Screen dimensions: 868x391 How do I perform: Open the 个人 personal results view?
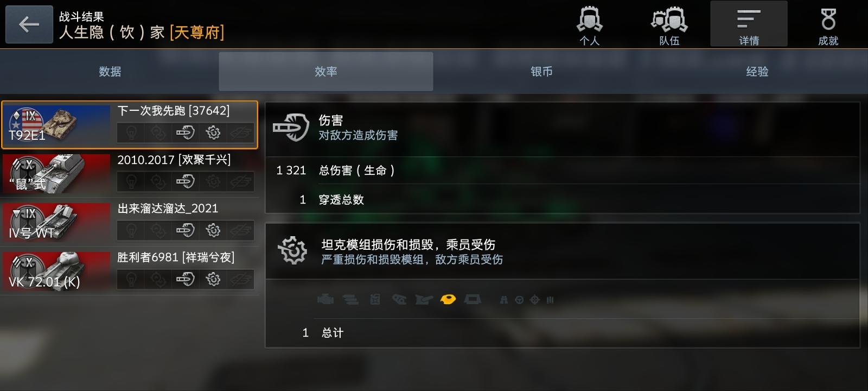pos(589,26)
